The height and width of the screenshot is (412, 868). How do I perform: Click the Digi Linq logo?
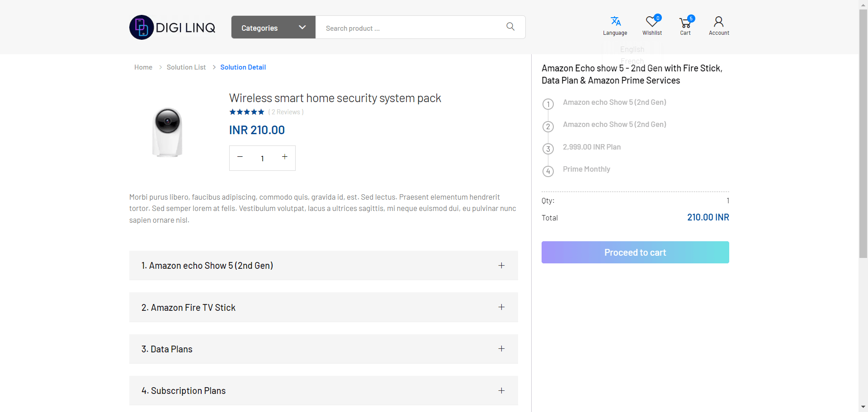tap(172, 28)
